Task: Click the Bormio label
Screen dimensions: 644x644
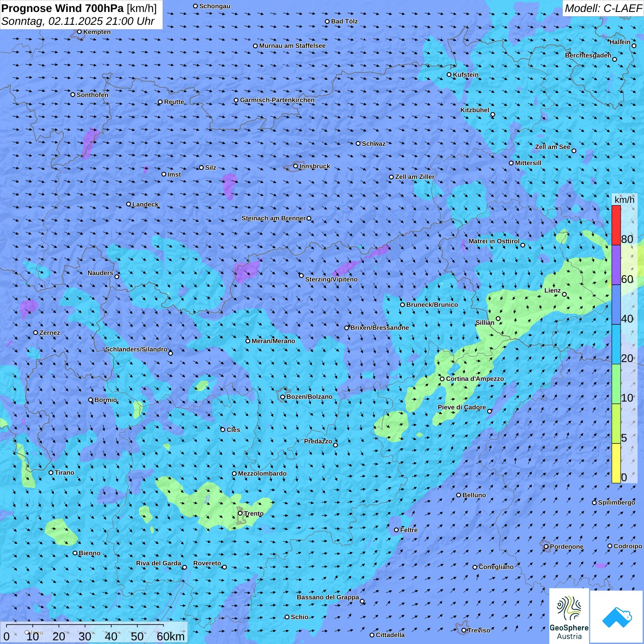Action: pyautogui.click(x=106, y=400)
